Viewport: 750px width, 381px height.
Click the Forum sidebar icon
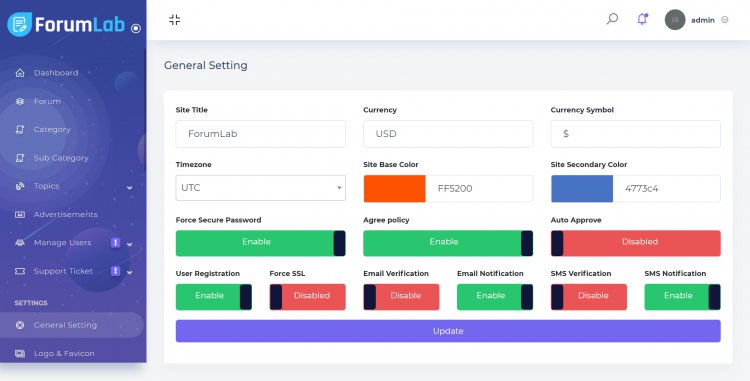tap(20, 101)
